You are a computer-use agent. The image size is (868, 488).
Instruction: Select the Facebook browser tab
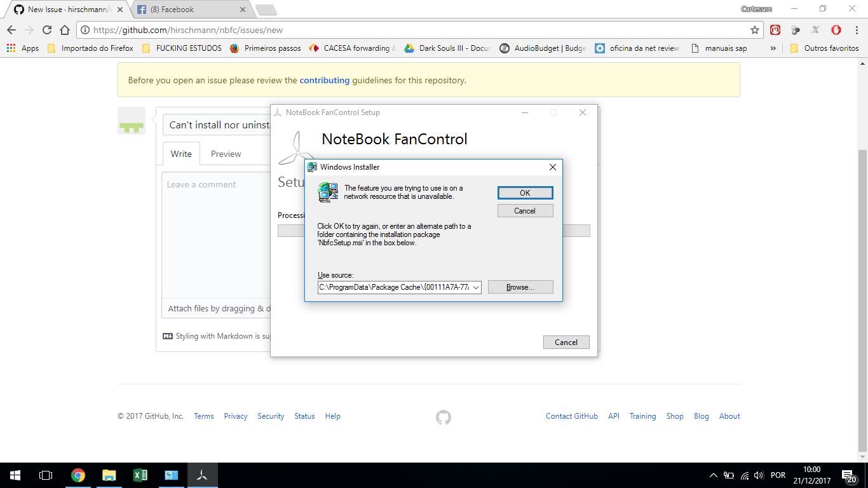click(178, 10)
